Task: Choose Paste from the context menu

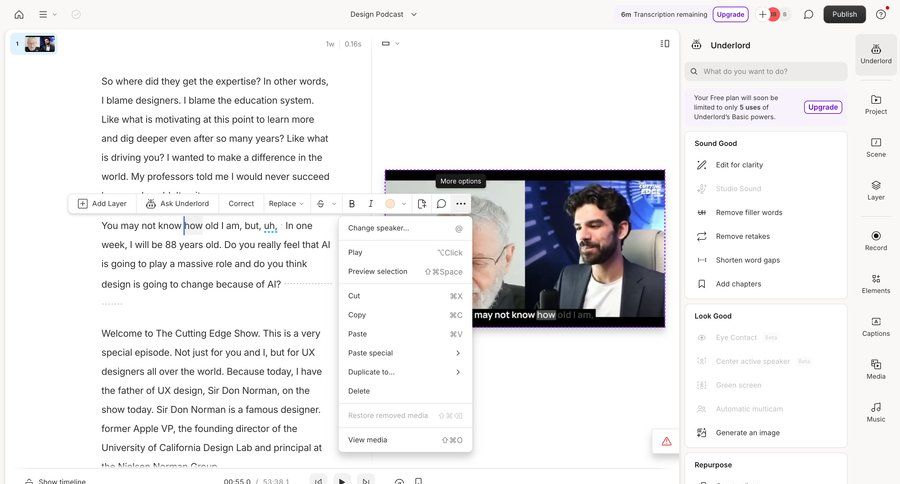Action: (x=405, y=334)
